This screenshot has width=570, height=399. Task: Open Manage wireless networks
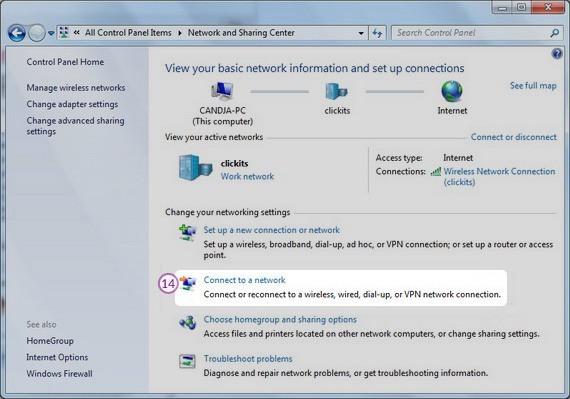click(76, 88)
